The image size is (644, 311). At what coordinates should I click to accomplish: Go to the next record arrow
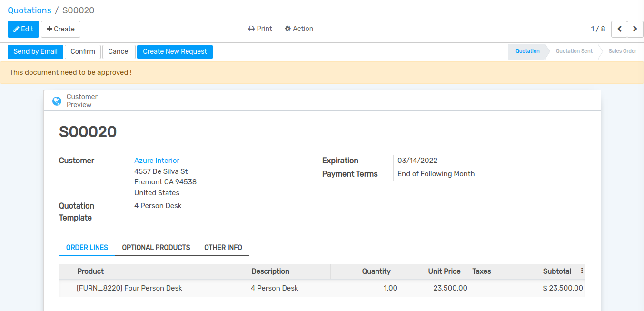tap(635, 29)
